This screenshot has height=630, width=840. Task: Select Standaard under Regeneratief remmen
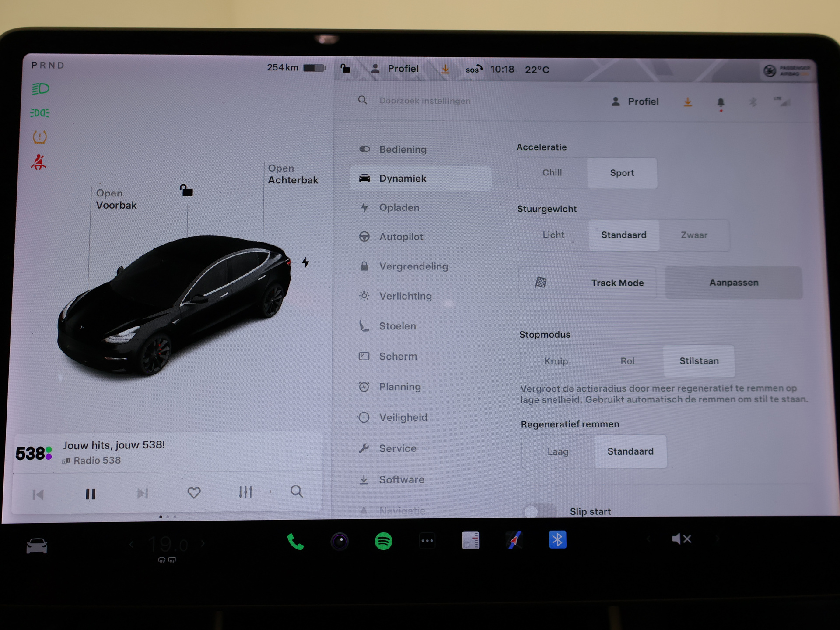click(x=630, y=451)
